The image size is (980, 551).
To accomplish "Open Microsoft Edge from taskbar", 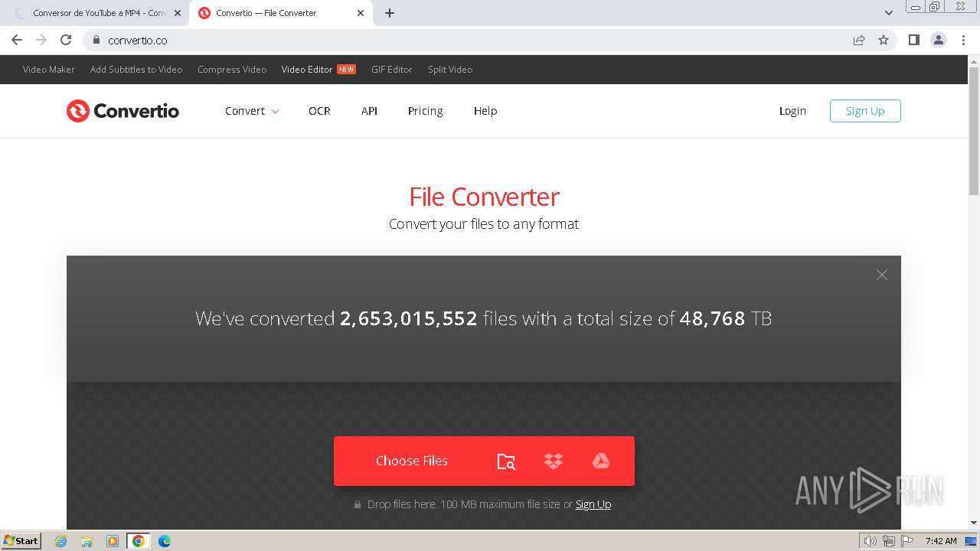I will click(x=165, y=541).
